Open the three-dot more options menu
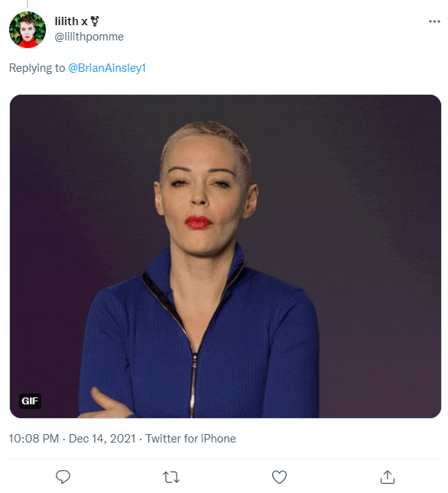The image size is (448, 493). 434,21
